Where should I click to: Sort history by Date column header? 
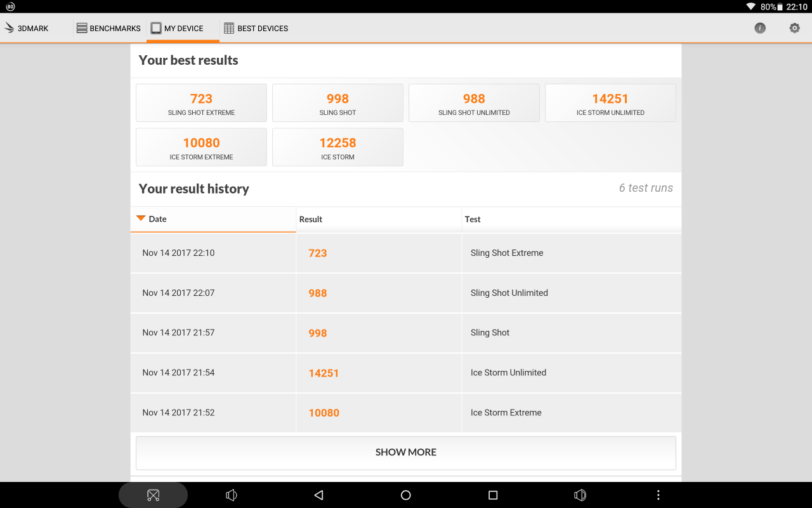[x=213, y=219]
